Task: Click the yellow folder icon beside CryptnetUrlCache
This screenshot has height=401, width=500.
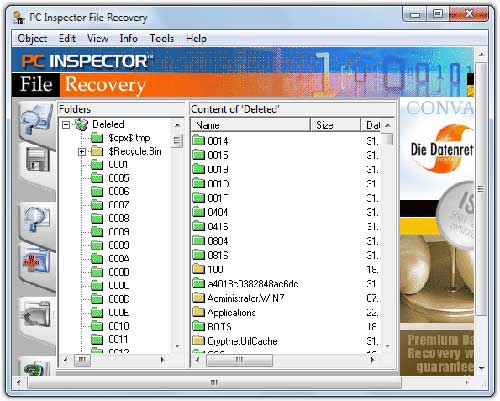Action: [x=199, y=340]
